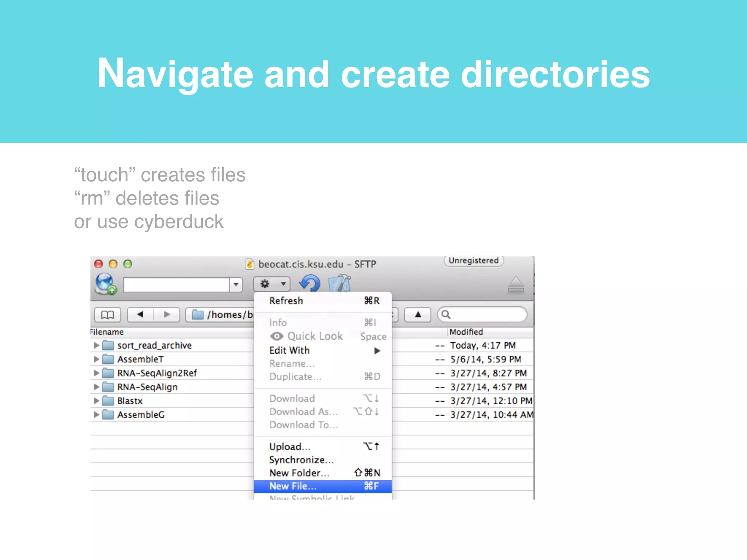Expand the AssembleT folder triangle
Image resolution: width=747 pixels, height=560 pixels.
96,359
